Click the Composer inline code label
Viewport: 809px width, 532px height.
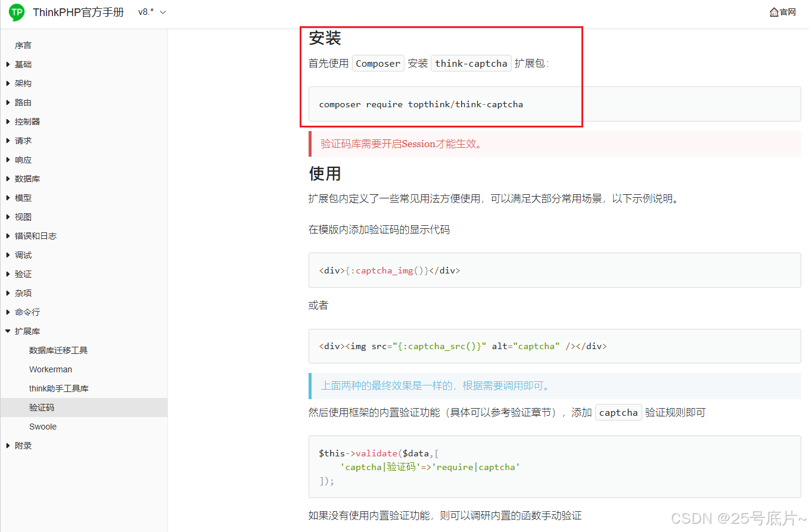coord(378,63)
